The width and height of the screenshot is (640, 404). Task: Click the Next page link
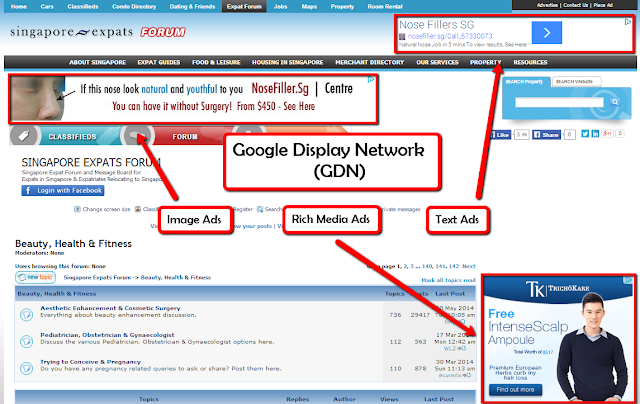pos(469,266)
